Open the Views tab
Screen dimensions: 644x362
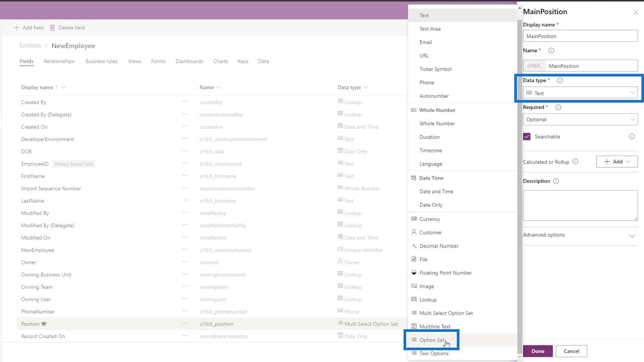pyautogui.click(x=135, y=62)
